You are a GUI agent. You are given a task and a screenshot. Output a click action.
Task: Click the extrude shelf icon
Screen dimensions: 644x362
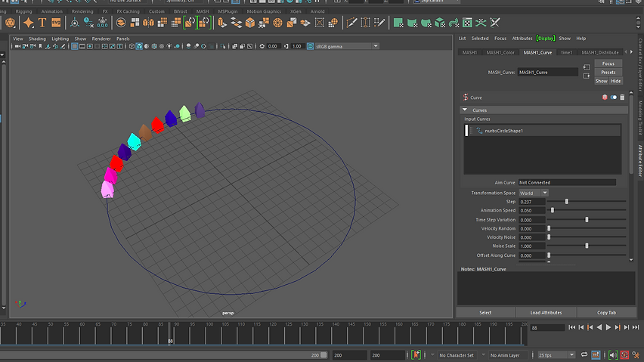tap(222, 23)
